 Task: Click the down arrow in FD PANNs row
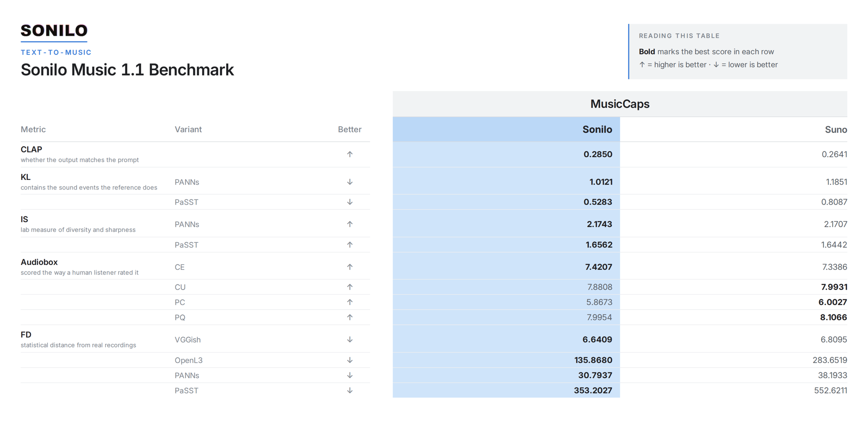(x=350, y=375)
